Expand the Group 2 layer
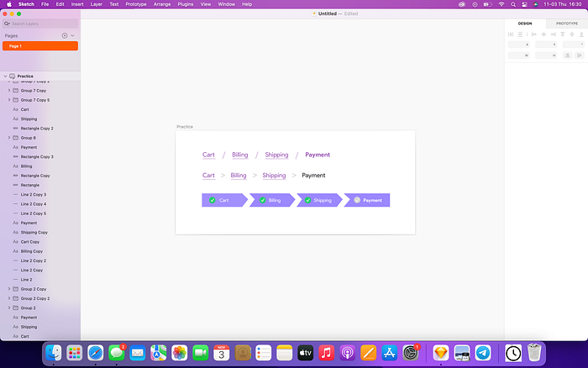 [9, 308]
